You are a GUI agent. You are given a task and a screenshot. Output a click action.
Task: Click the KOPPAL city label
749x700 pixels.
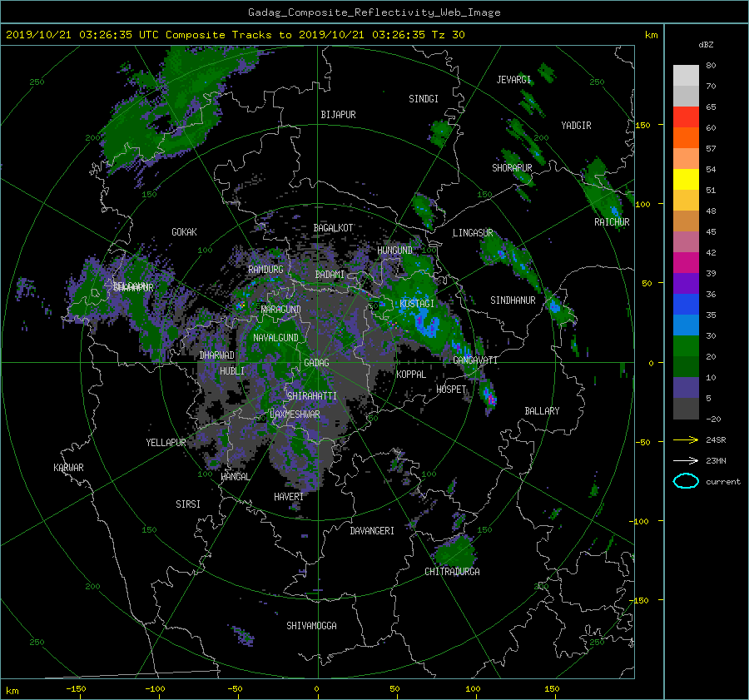[411, 375]
